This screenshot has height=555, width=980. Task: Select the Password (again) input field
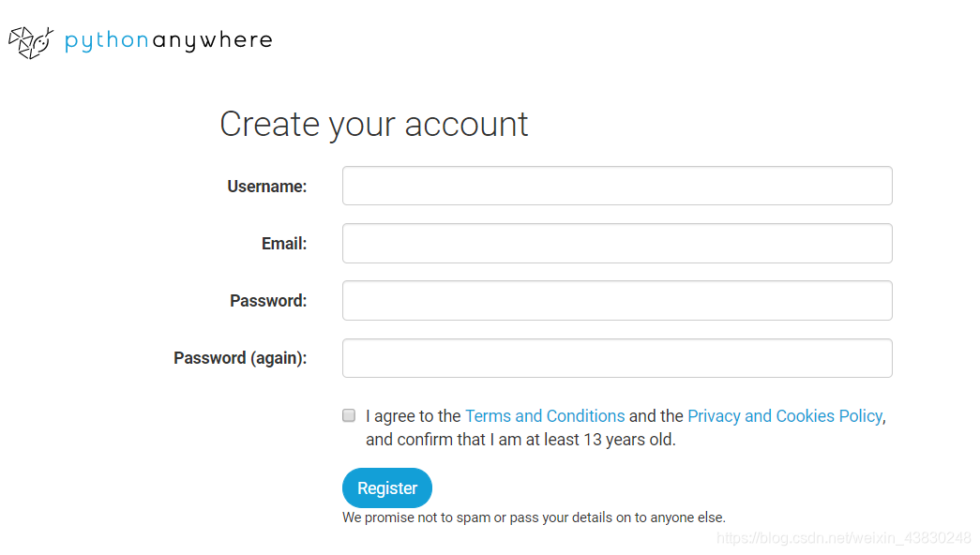(617, 358)
